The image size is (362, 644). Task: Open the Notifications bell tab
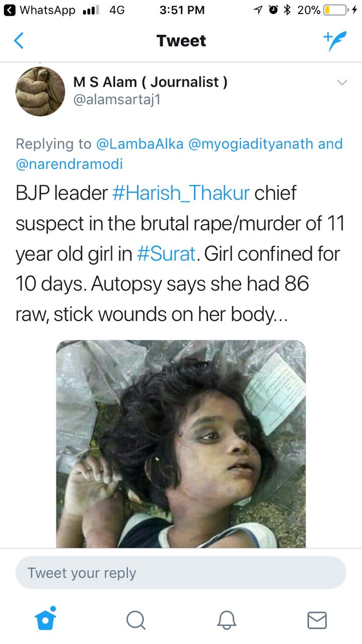pos(227,620)
